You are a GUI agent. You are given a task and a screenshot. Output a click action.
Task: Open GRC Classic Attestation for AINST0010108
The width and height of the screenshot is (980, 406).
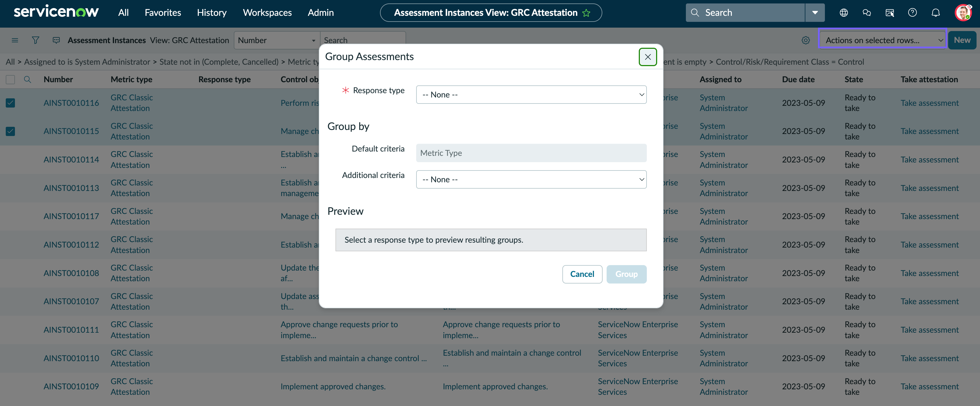pyautogui.click(x=132, y=273)
